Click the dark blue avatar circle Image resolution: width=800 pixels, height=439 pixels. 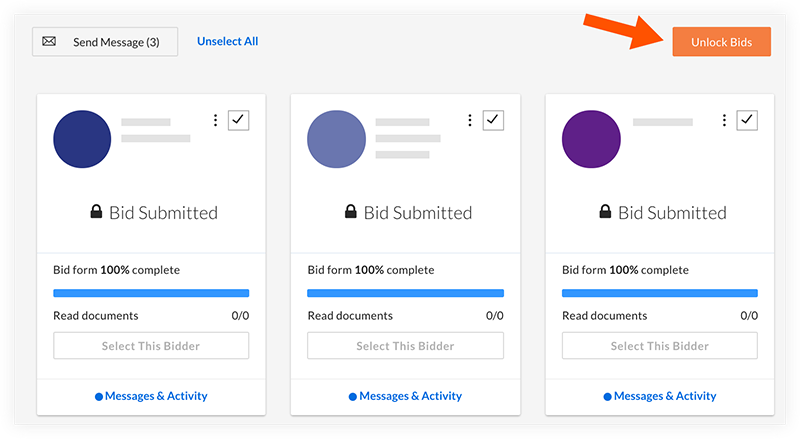click(x=82, y=139)
